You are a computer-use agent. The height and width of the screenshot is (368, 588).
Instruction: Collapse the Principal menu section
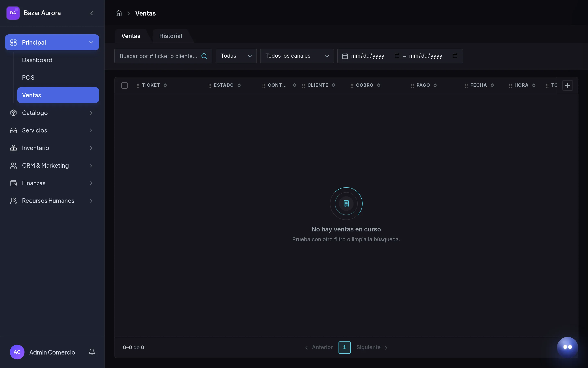52,42
